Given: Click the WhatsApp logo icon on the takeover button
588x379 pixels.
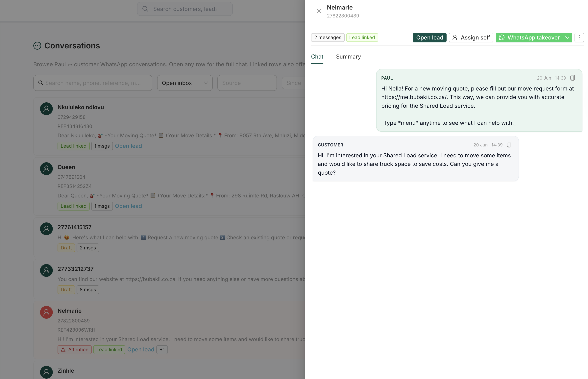Looking at the screenshot, I should [x=502, y=38].
